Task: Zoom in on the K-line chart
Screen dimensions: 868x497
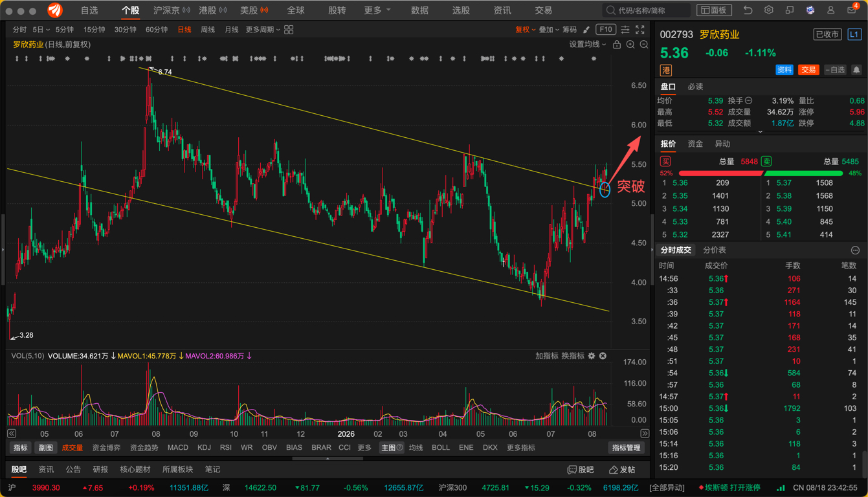Action: point(630,45)
